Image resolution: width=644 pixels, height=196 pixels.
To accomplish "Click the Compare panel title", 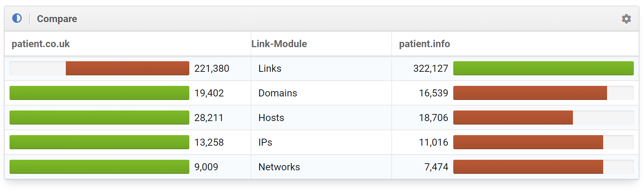I will (x=57, y=19).
